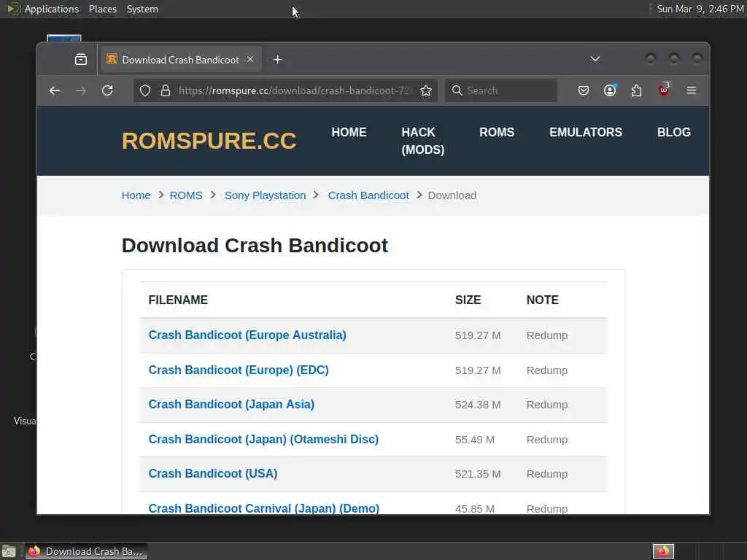Expand the list all tabs chevron

coord(595,59)
